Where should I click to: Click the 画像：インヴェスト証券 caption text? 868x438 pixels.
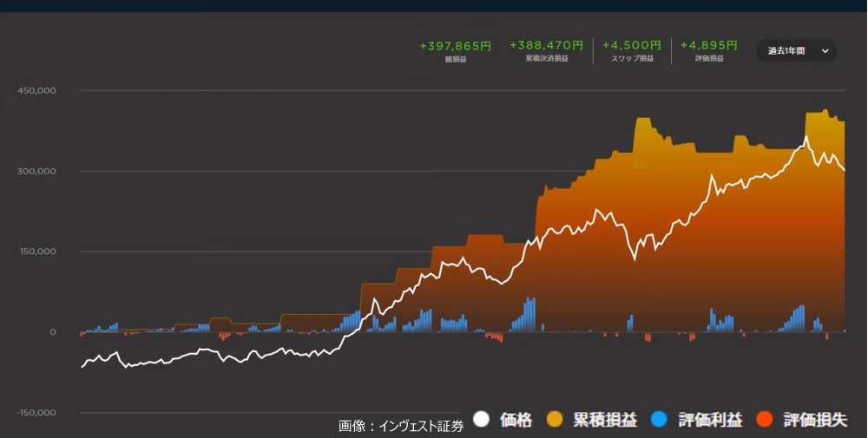401,426
